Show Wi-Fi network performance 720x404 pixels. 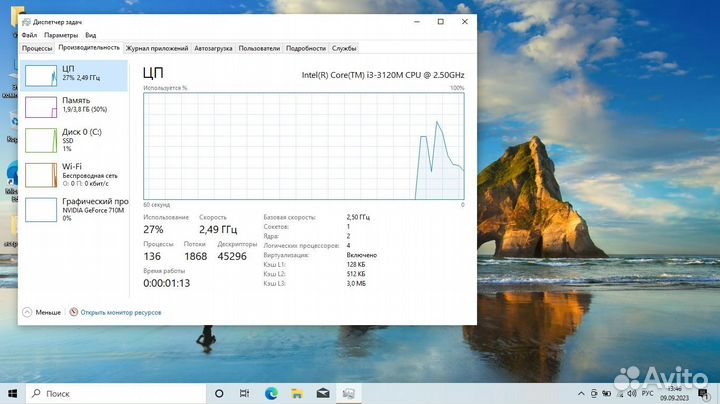pos(74,175)
